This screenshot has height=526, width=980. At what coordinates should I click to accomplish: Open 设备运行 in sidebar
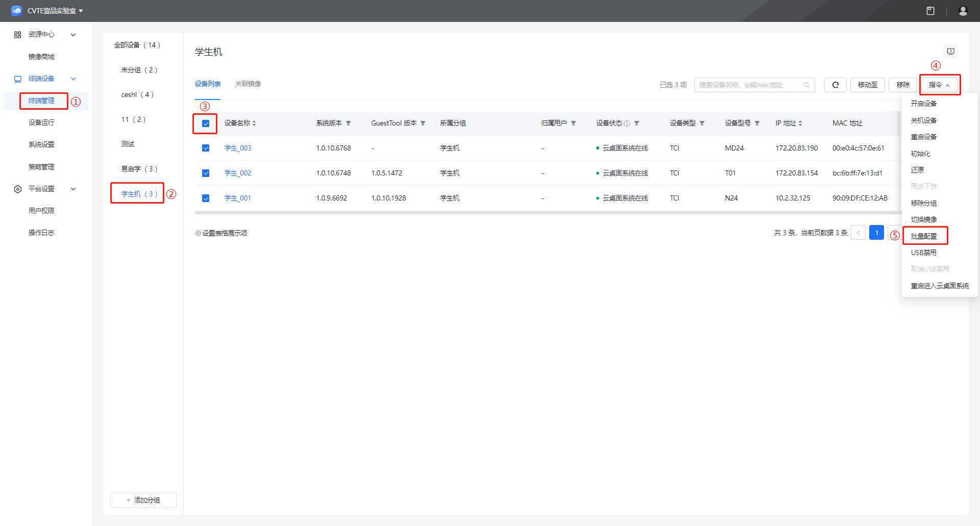(41, 122)
